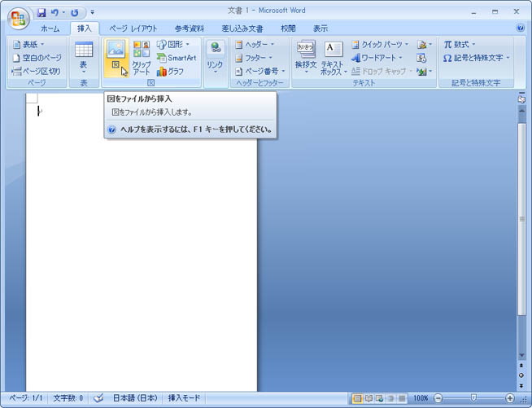Click the vertical scrollbar down arrow
Image resolution: width=532 pixels, height=408 pixels.
[521, 356]
